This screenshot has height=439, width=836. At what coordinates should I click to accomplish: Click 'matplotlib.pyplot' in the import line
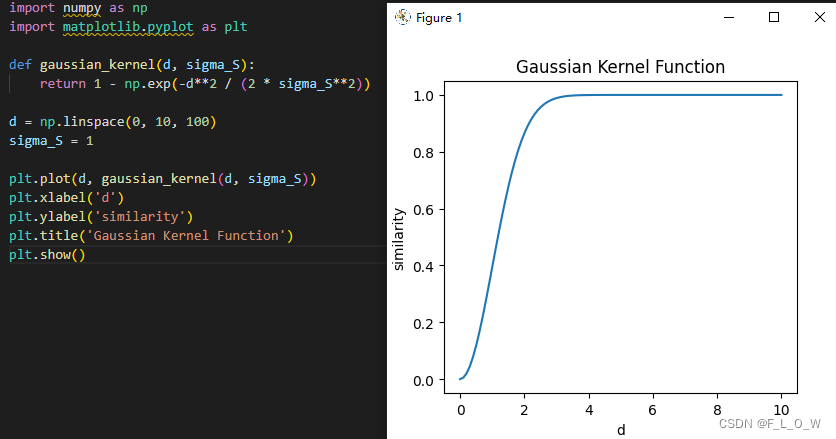tap(128, 27)
